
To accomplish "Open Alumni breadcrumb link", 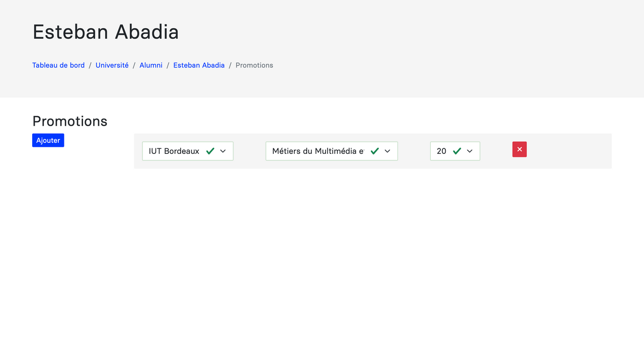I will 151,65.
